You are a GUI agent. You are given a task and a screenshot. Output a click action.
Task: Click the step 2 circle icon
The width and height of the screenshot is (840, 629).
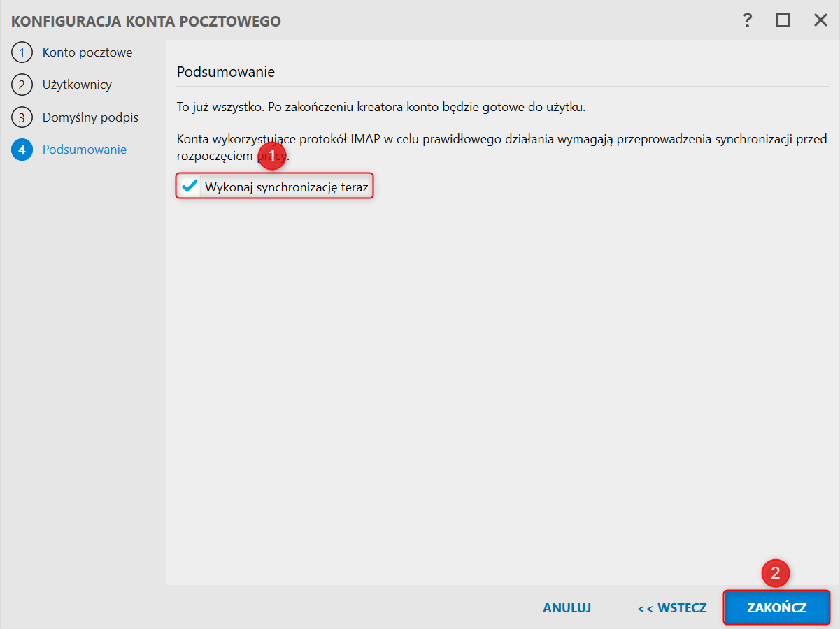[x=22, y=85]
